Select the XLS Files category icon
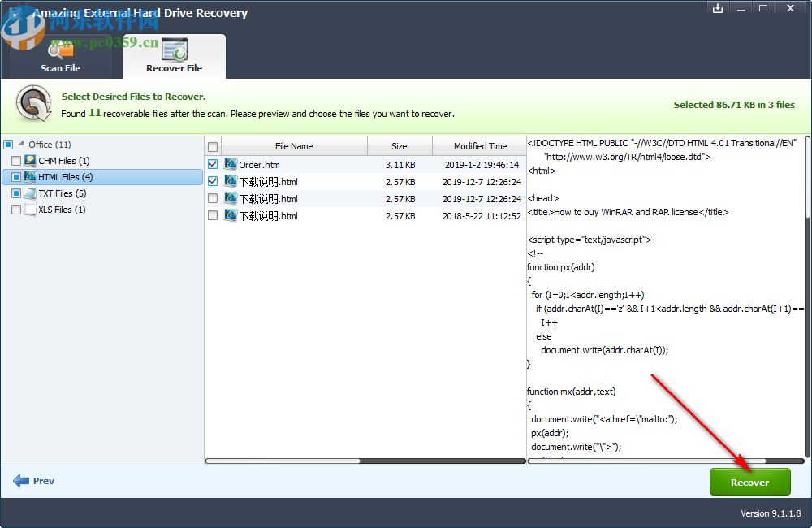 click(x=30, y=210)
